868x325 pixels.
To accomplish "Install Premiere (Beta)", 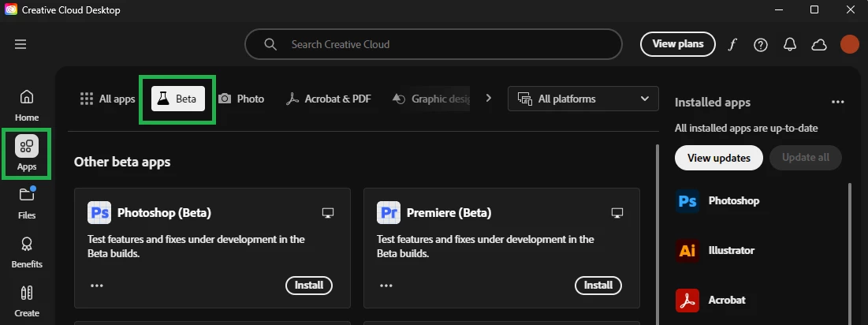I will pyautogui.click(x=598, y=286).
